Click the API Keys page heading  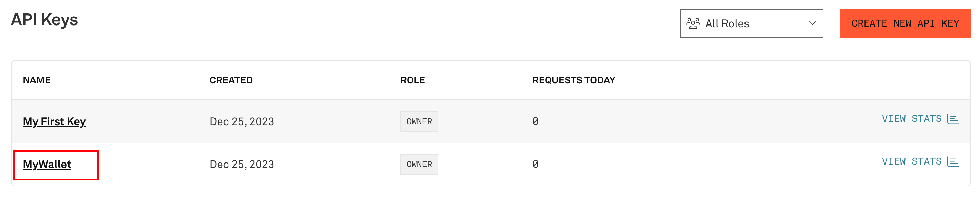click(44, 20)
